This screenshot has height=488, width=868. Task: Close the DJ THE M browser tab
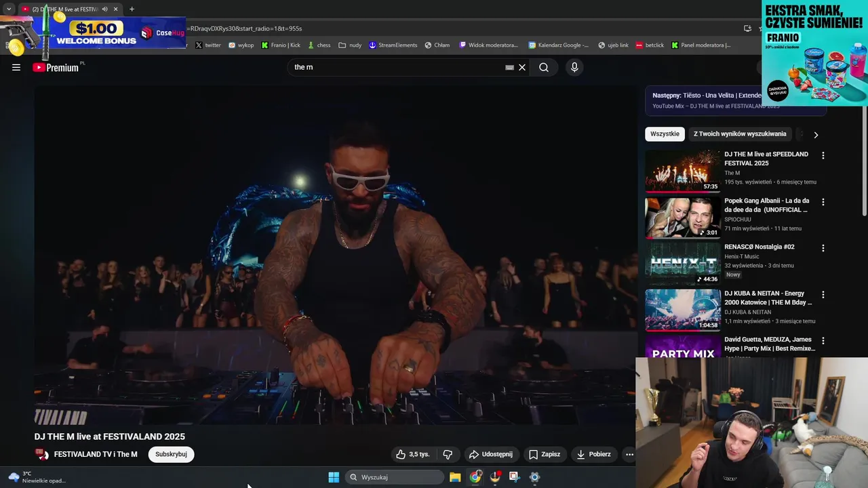coord(116,9)
